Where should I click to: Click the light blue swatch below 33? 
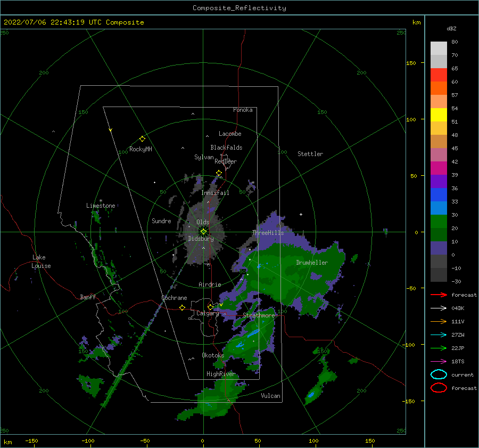tap(439, 208)
